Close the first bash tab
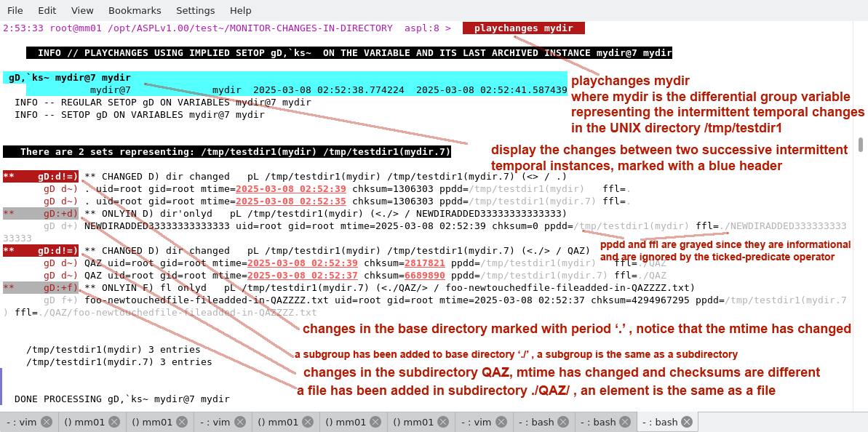This screenshot has height=432, width=868. point(563,422)
